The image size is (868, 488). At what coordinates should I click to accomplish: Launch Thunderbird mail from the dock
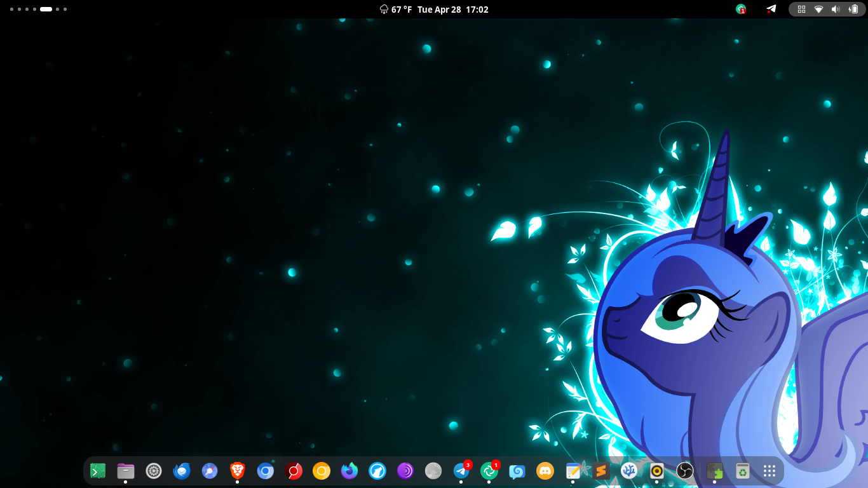(182, 471)
